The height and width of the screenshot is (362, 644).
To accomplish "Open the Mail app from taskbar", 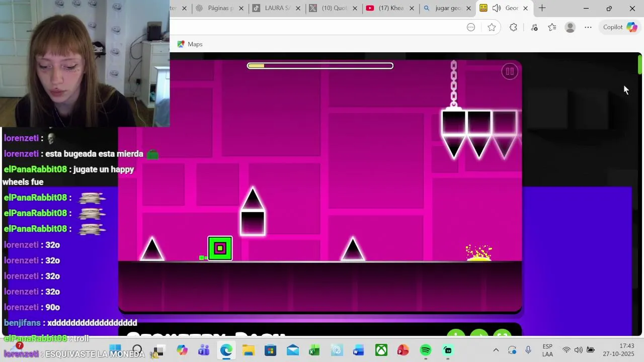I will (x=292, y=350).
